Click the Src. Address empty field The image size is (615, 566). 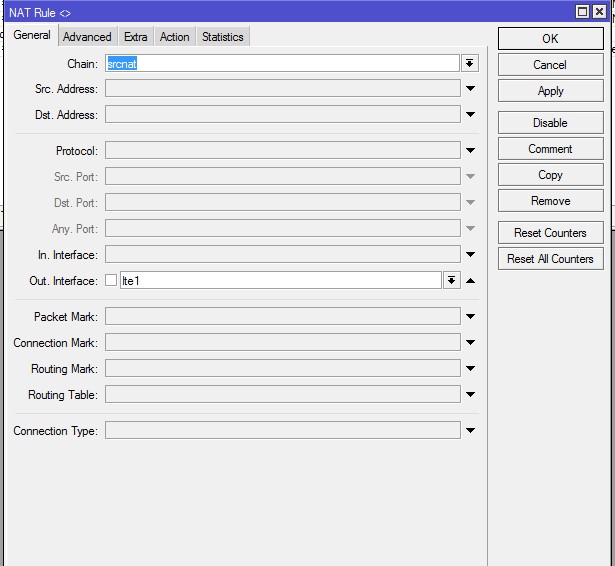point(282,88)
